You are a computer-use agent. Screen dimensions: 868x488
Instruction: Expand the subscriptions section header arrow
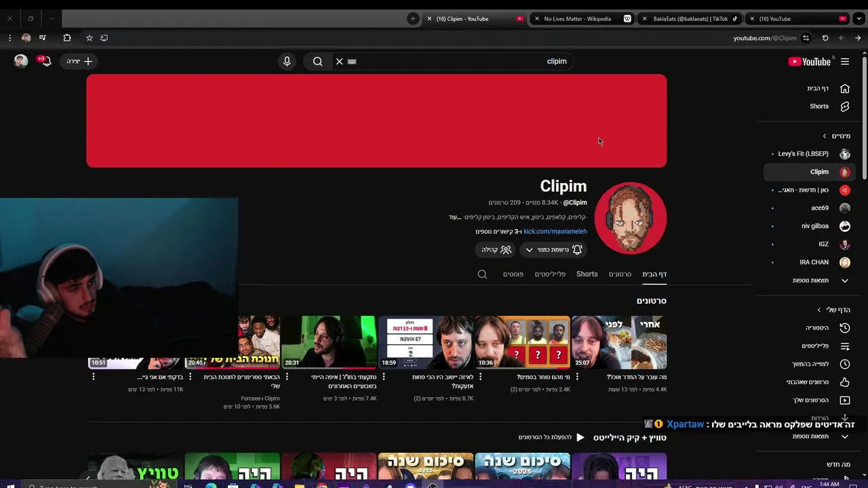825,136
